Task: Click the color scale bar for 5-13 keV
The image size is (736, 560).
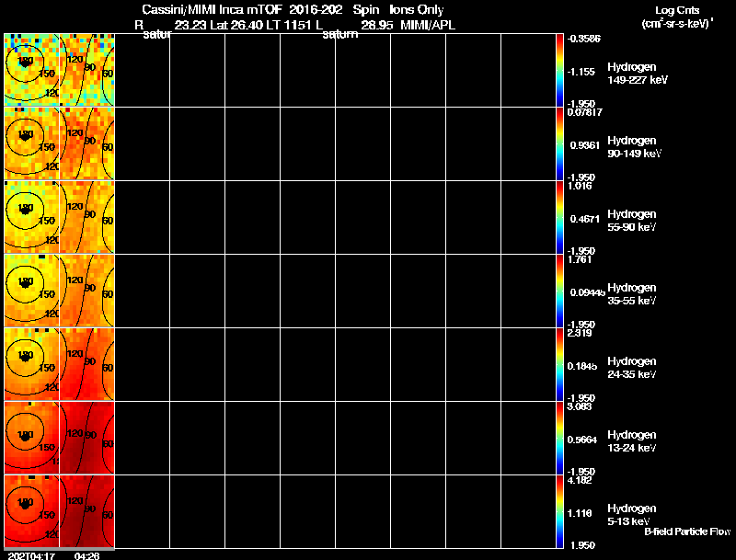Action: tap(559, 511)
